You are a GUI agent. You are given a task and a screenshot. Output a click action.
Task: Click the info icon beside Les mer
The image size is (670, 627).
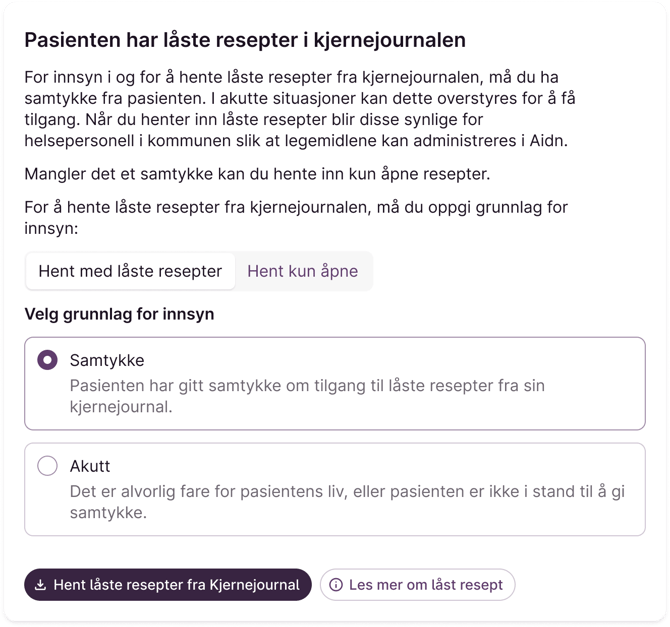pos(336,585)
